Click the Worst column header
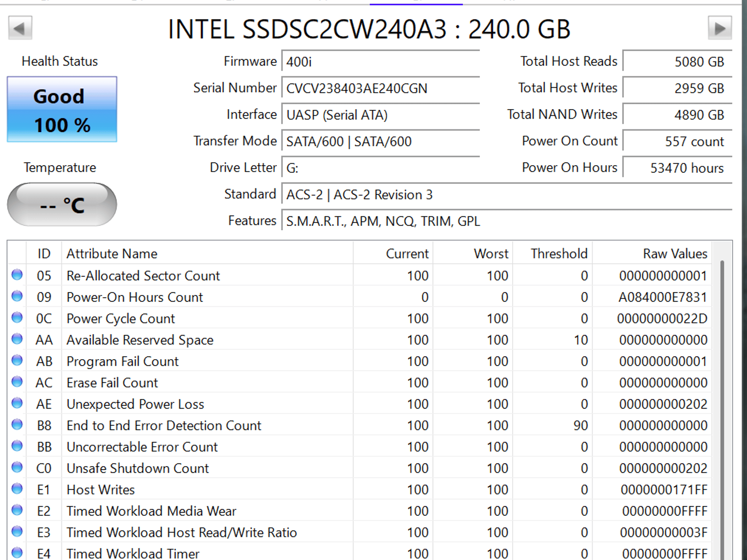 tap(473, 253)
